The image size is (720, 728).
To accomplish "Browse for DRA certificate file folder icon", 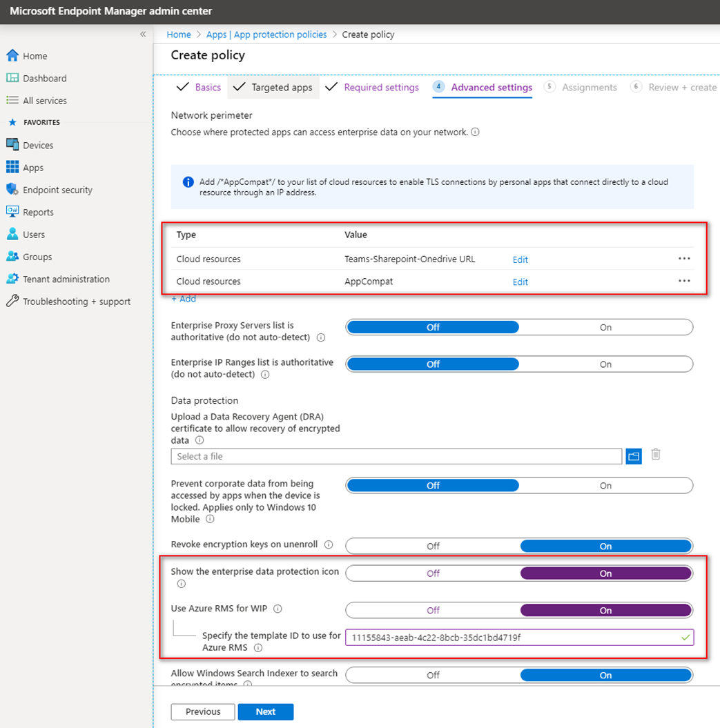I will pos(634,456).
